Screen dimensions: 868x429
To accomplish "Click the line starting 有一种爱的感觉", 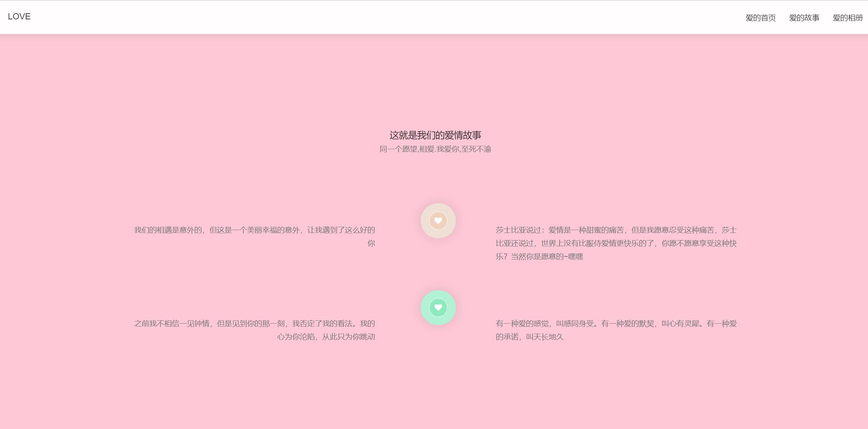I will 616,324.
